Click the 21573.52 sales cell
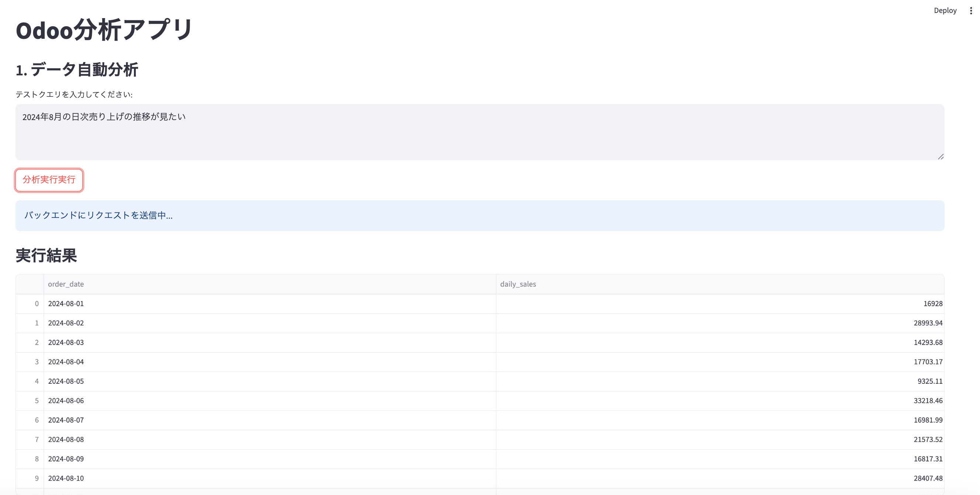The image size is (980, 495). click(x=928, y=440)
